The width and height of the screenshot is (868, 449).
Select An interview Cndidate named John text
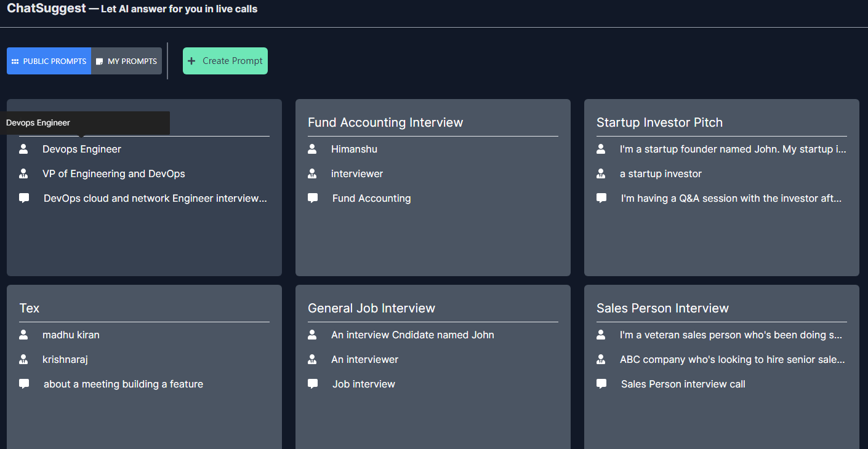coord(412,335)
